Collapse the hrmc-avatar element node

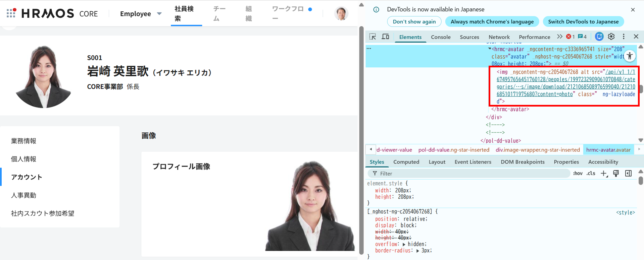click(x=489, y=49)
